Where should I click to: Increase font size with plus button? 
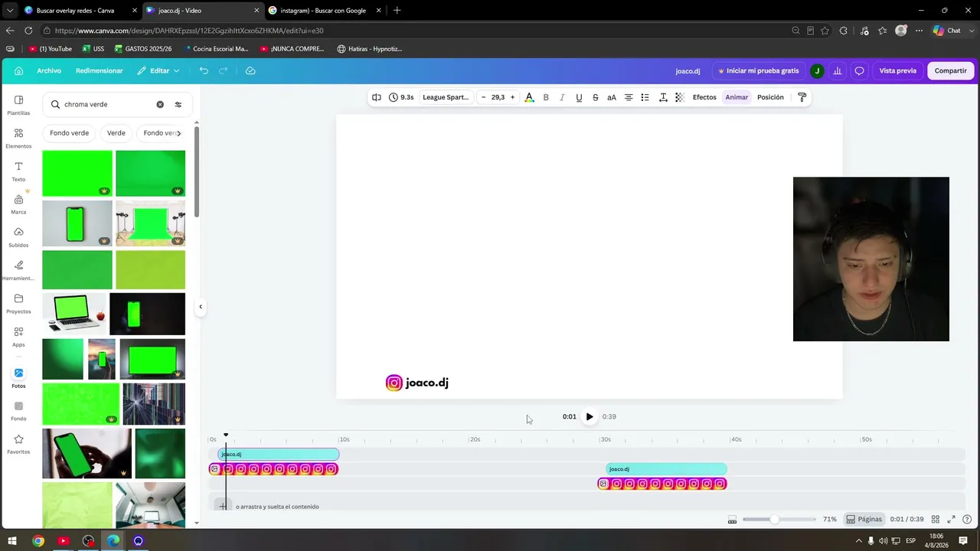(x=512, y=97)
